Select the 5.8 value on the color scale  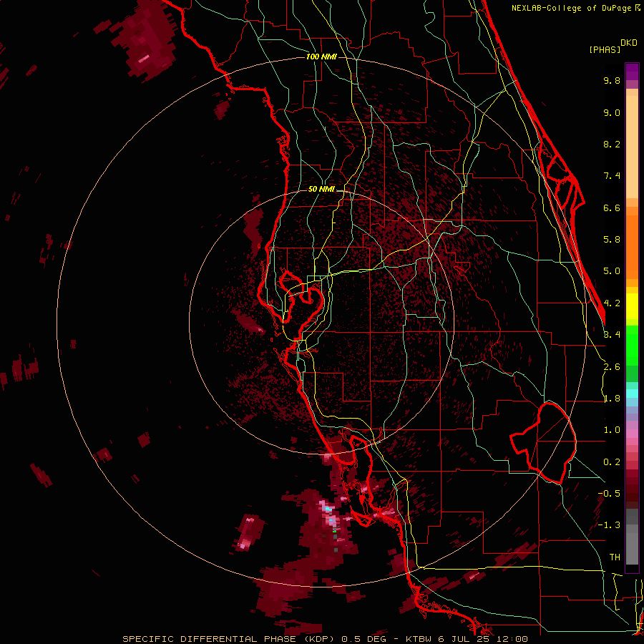pos(612,240)
